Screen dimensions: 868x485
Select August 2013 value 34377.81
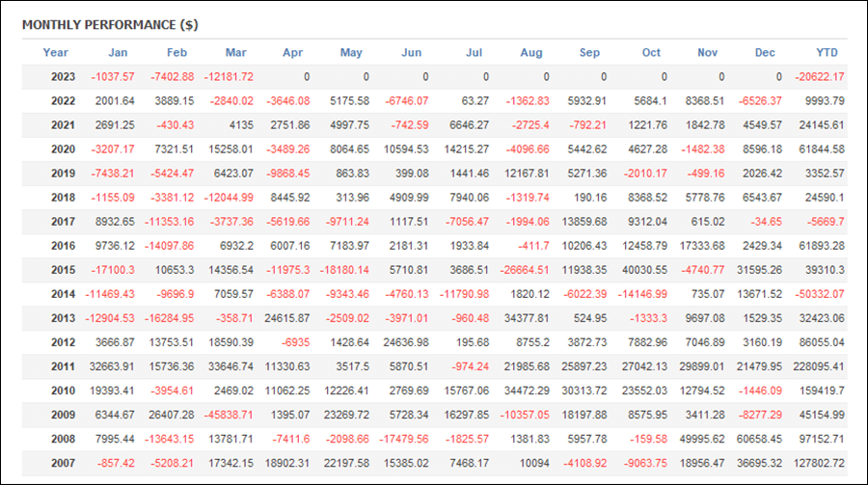[x=527, y=318]
